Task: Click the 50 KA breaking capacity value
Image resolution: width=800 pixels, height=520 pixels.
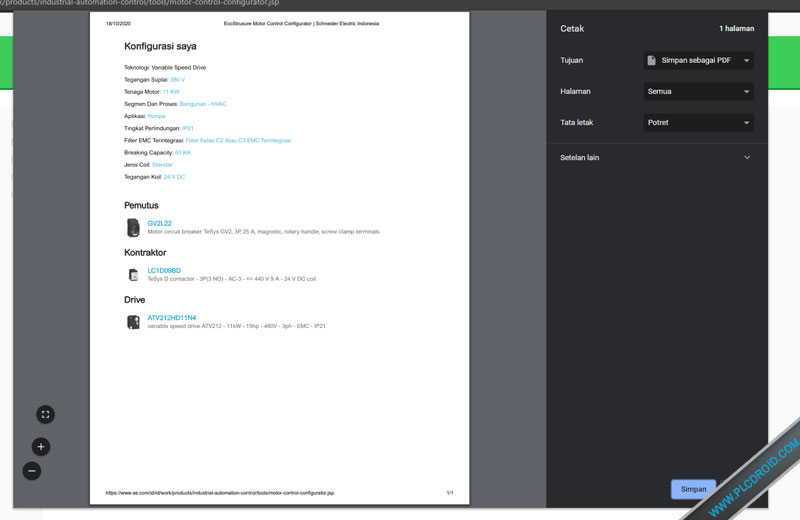Action: [x=183, y=153]
